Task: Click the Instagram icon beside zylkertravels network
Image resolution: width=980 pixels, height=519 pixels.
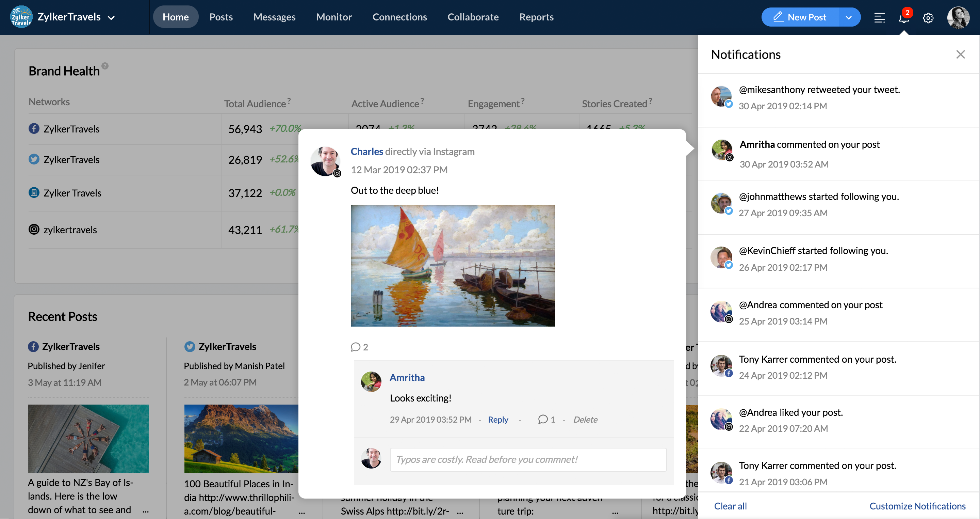Action: 34,230
